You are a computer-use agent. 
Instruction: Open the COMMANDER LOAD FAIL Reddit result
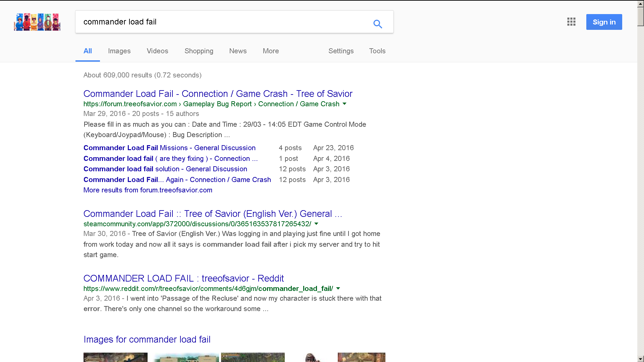pyautogui.click(x=183, y=278)
